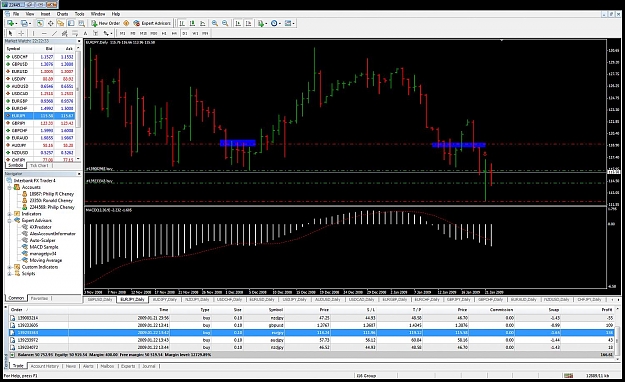This screenshot has height=382, width=625.
Task: Select the Fibonacci Retracement tool
Action: point(75,33)
